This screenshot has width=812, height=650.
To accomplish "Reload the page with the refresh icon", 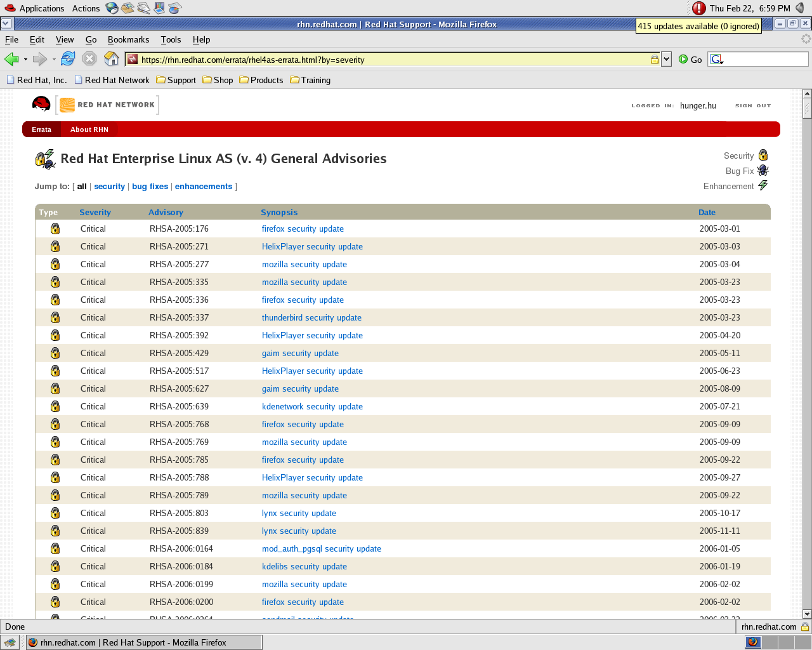I will (68, 59).
